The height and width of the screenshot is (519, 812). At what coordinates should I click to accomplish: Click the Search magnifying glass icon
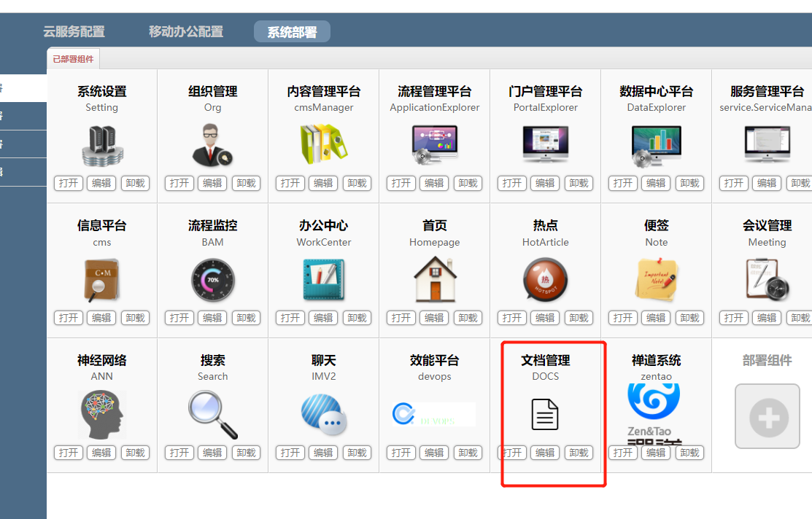point(213,415)
